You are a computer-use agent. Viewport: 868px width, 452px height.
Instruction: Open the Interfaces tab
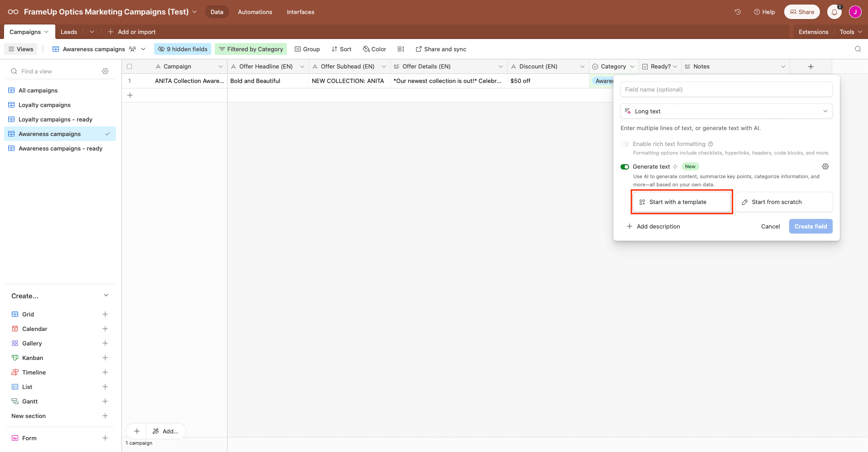pyautogui.click(x=300, y=12)
